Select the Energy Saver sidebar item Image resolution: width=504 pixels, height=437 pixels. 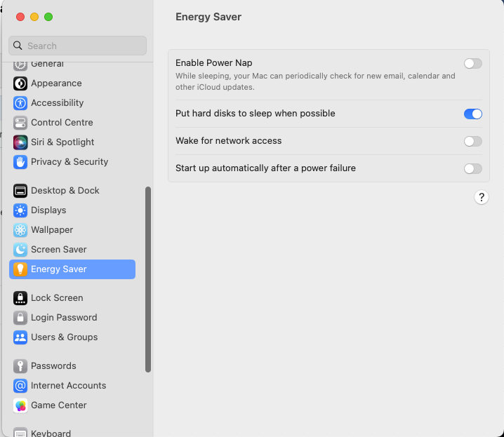click(72, 269)
